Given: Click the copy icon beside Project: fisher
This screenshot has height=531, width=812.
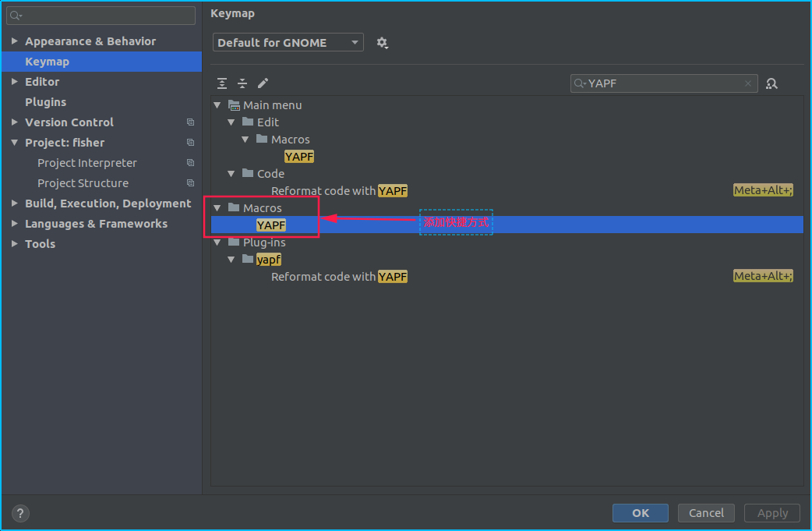Looking at the screenshot, I should pyautogui.click(x=190, y=143).
